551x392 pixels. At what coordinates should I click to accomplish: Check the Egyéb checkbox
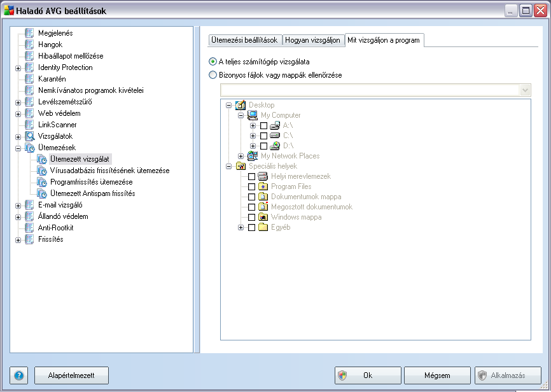pos(251,227)
